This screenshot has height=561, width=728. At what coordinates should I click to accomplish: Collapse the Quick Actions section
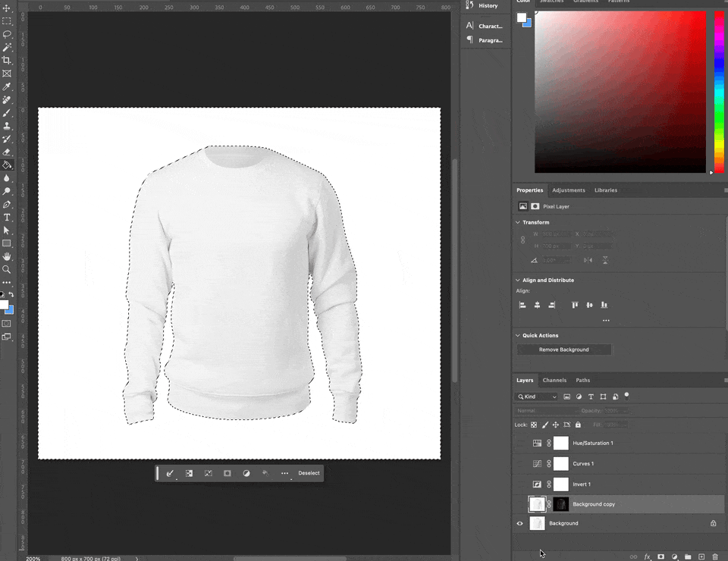[518, 336]
